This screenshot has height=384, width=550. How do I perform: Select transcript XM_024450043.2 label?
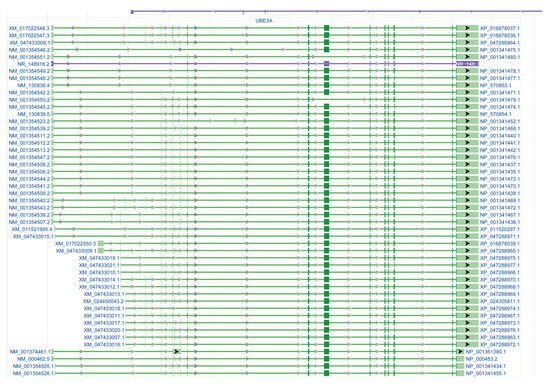[x=103, y=301]
